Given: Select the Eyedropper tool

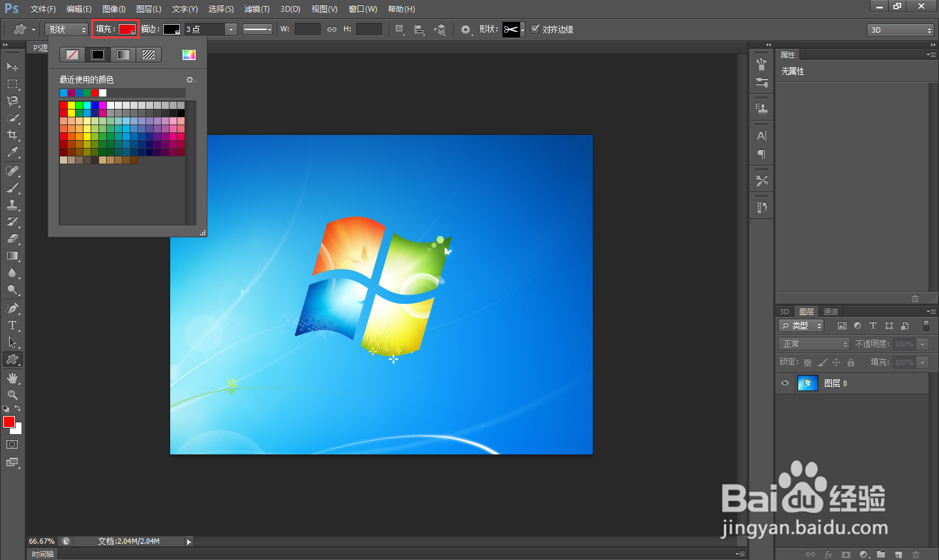Looking at the screenshot, I should click(x=12, y=152).
